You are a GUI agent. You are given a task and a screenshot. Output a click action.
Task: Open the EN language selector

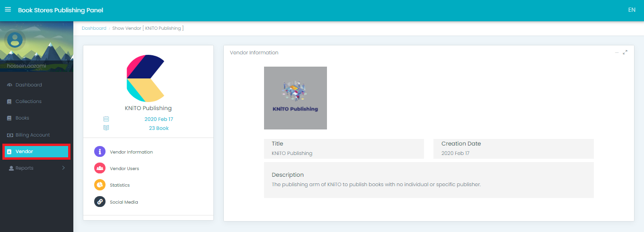631,10
